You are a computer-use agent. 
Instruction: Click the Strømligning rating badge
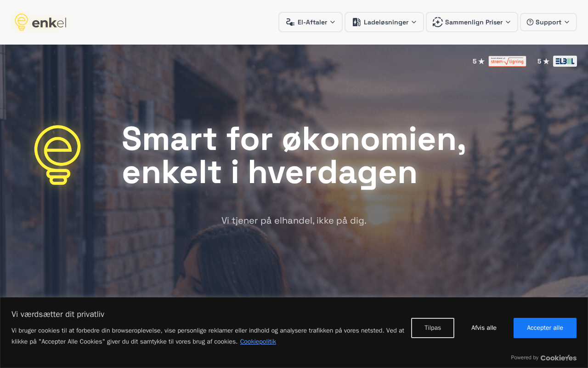tap(507, 61)
